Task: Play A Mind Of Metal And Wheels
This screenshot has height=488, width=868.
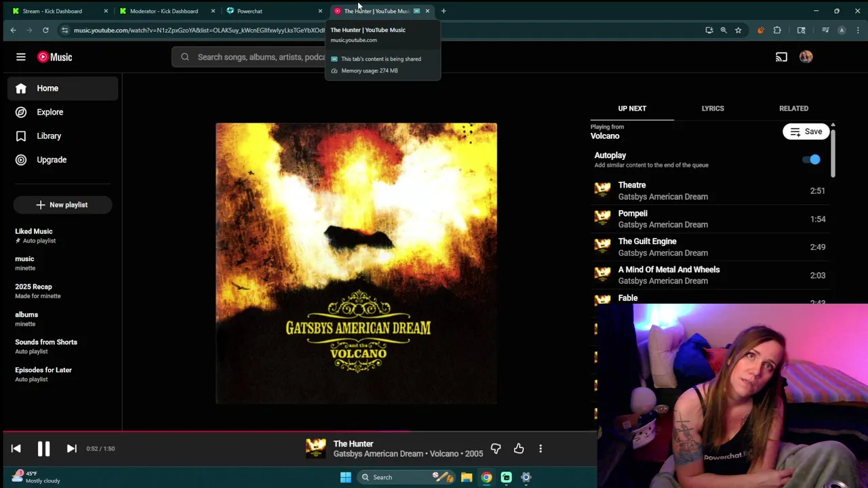Action: pyautogui.click(x=710, y=275)
